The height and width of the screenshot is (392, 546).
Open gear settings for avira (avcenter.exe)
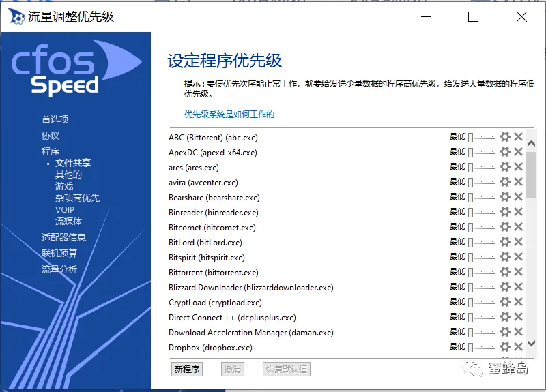point(505,181)
